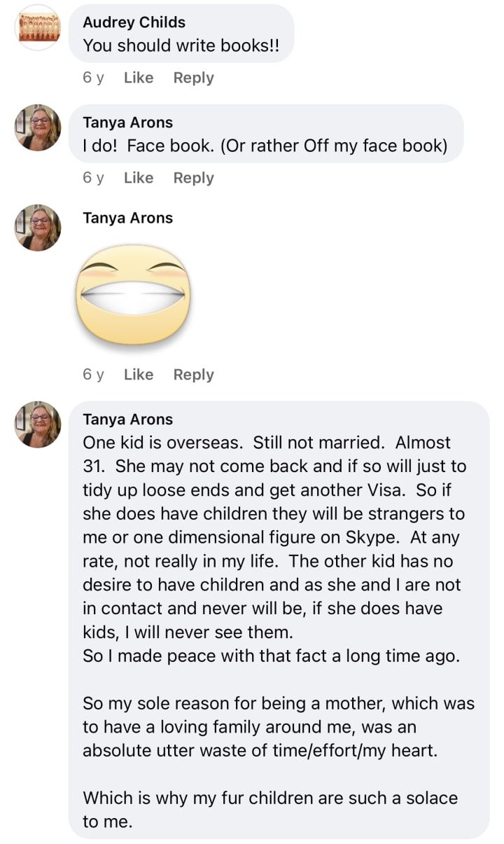Click Tanya Arons' name above the sticker
The height and width of the screenshot is (844, 504).
tap(127, 218)
